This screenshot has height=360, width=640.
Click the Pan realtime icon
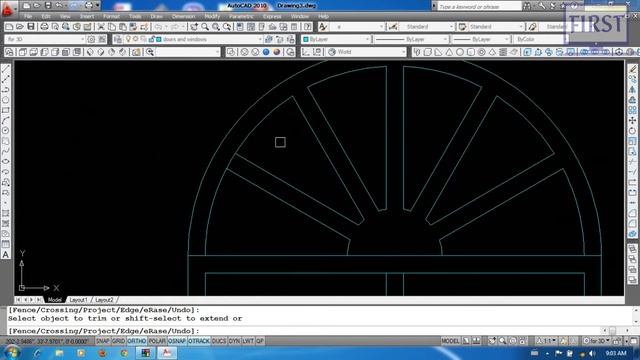(x=194, y=27)
